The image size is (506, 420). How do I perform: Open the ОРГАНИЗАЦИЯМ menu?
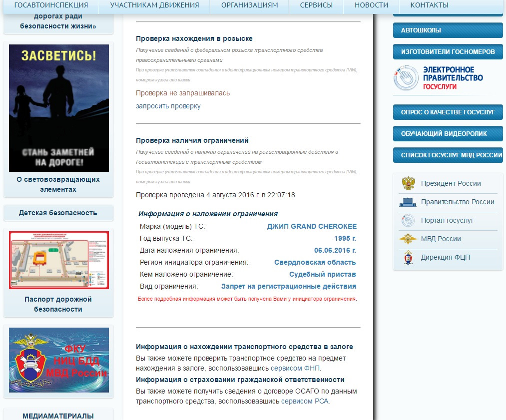click(249, 5)
